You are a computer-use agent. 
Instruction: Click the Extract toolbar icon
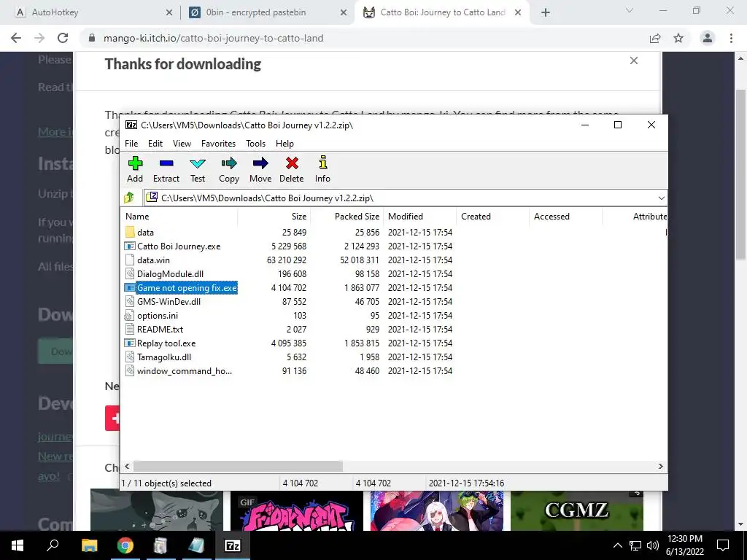click(166, 163)
